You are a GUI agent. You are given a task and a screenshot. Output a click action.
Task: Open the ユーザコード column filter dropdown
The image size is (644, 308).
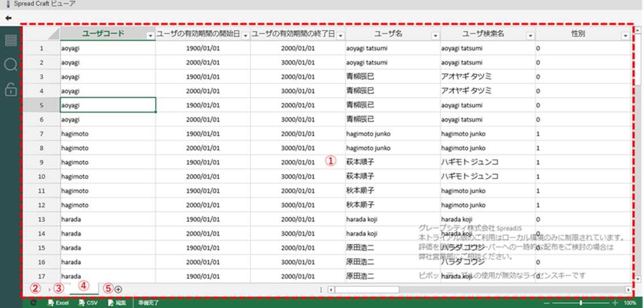tap(150, 35)
